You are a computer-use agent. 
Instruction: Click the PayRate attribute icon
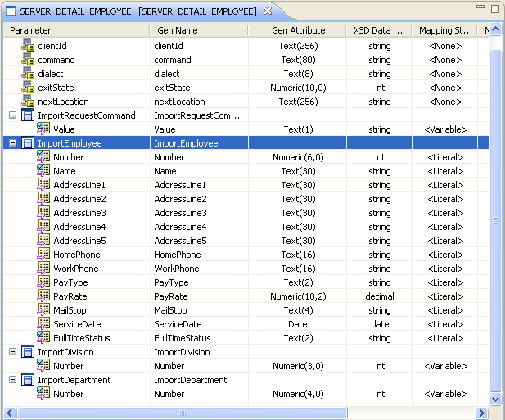click(x=44, y=296)
